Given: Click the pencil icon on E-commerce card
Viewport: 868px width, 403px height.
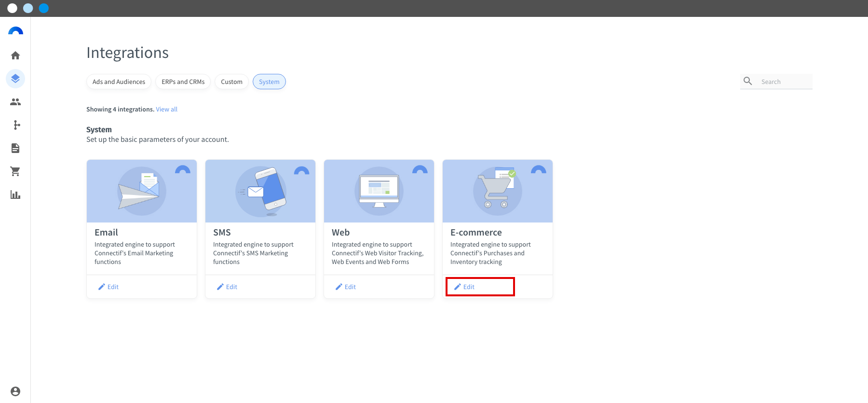Looking at the screenshot, I should click(x=458, y=287).
